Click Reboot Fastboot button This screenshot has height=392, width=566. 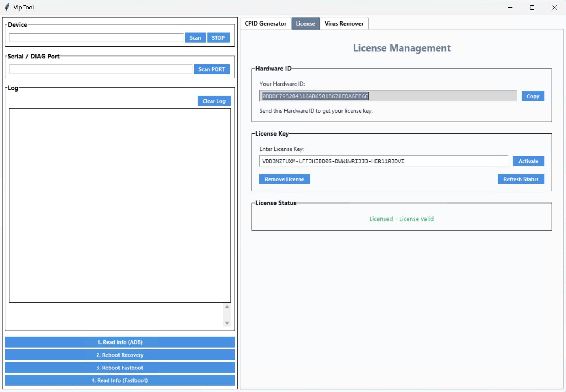tap(120, 367)
